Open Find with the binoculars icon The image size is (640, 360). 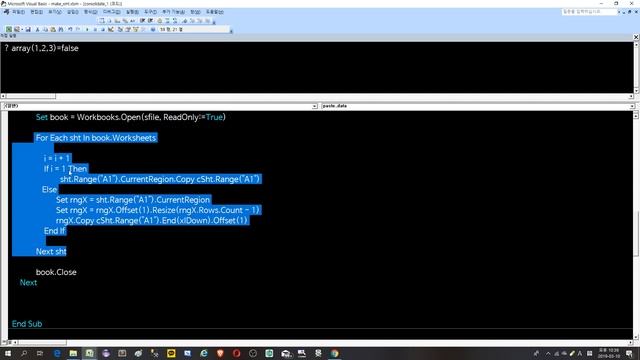click(61, 29)
